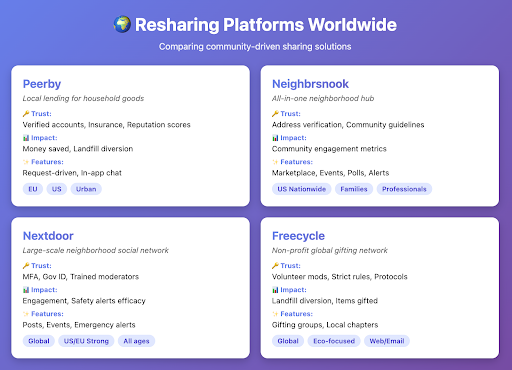Click the Trust label on the Freecycle card
This screenshot has width=512, height=370.
coord(290,266)
